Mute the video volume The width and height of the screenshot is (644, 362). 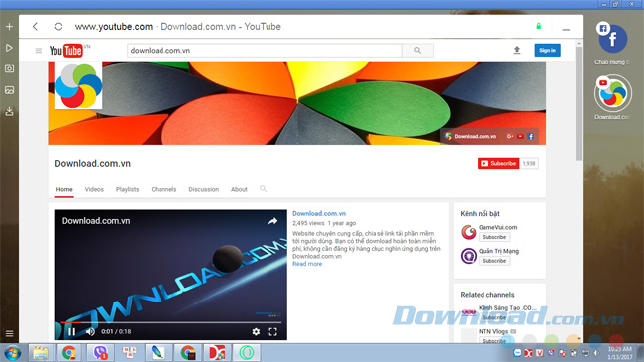pos(90,331)
